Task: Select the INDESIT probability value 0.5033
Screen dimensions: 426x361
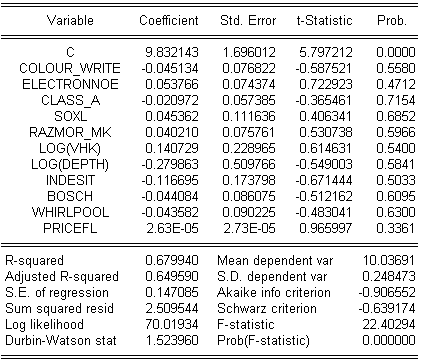Action: point(396,180)
